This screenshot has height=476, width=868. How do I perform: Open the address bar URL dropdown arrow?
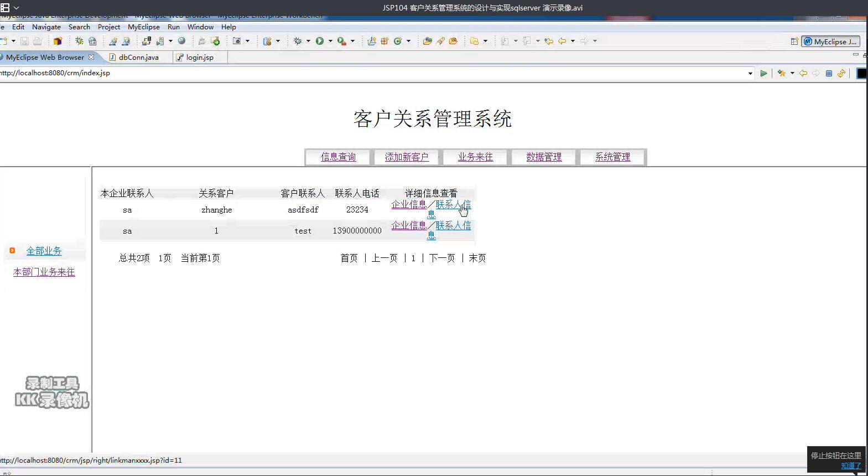pyautogui.click(x=750, y=73)
